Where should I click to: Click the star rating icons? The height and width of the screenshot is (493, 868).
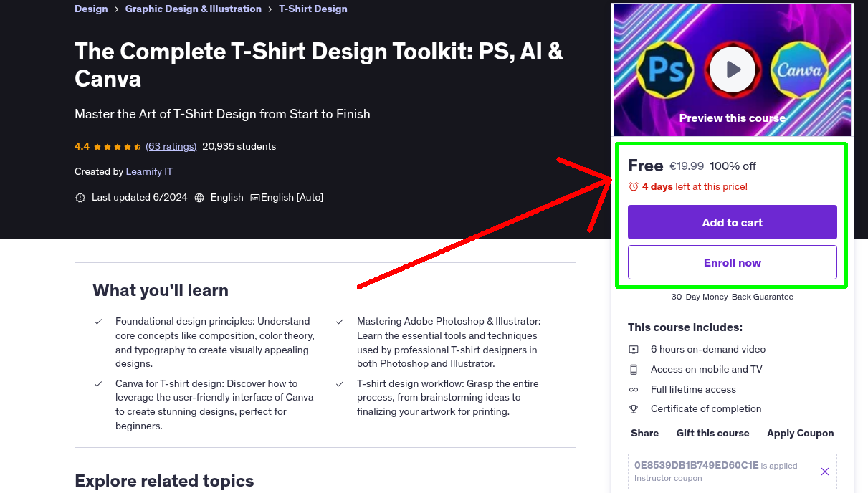[118, 147]
